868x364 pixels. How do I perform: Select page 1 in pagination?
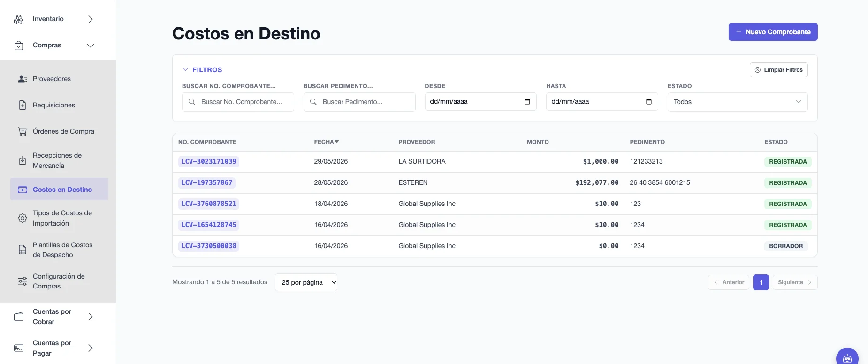(x=761, y=282)
